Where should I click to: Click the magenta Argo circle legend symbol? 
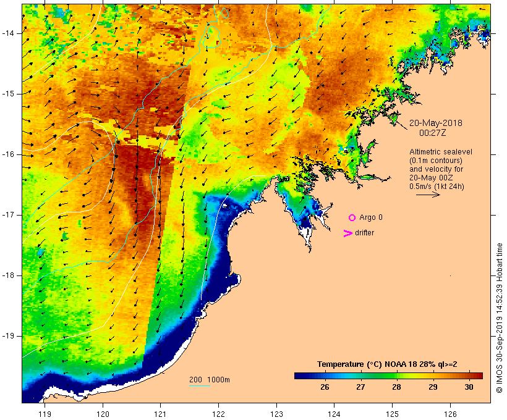coord(352,218)
